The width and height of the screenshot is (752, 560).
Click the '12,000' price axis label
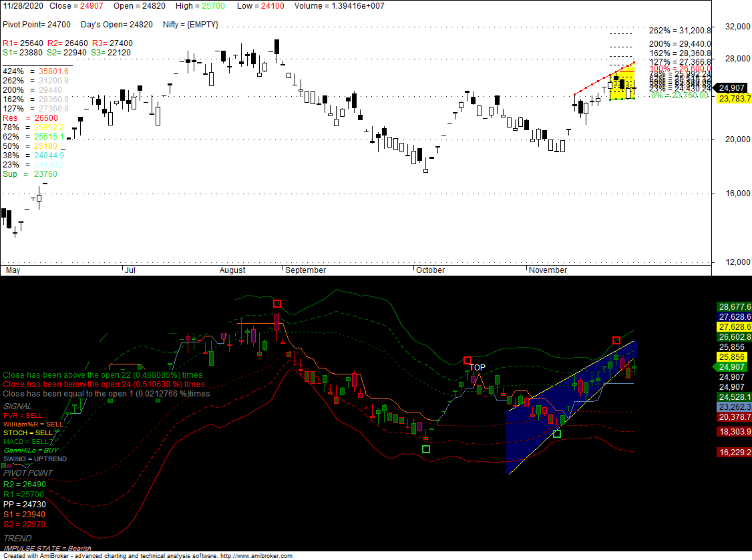click(737, 262)
